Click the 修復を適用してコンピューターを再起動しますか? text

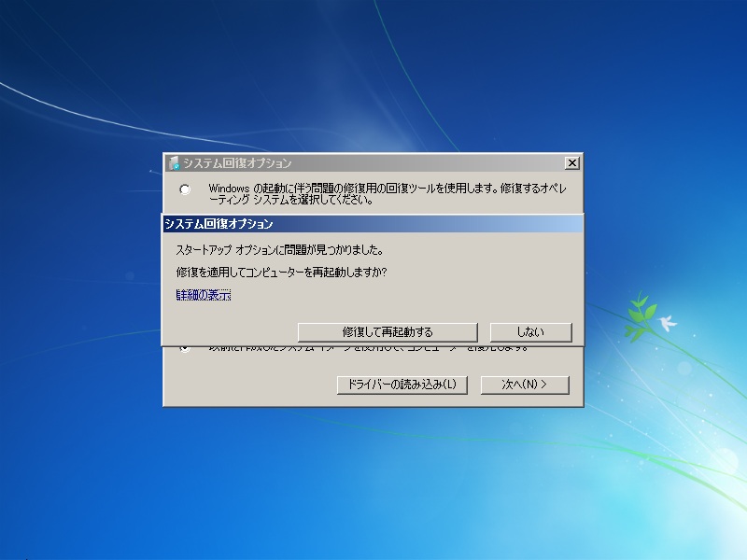(x=281, y=273)
